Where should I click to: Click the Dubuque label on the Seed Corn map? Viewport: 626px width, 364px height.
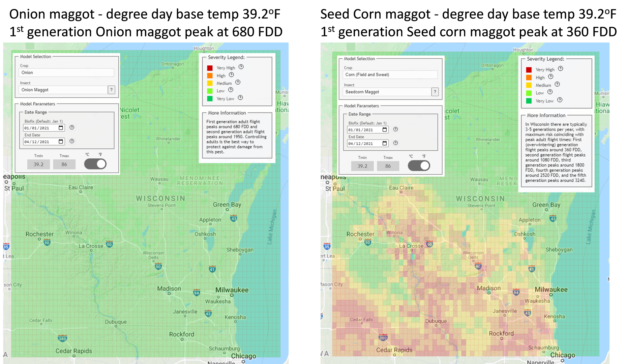tap(436, 321)
